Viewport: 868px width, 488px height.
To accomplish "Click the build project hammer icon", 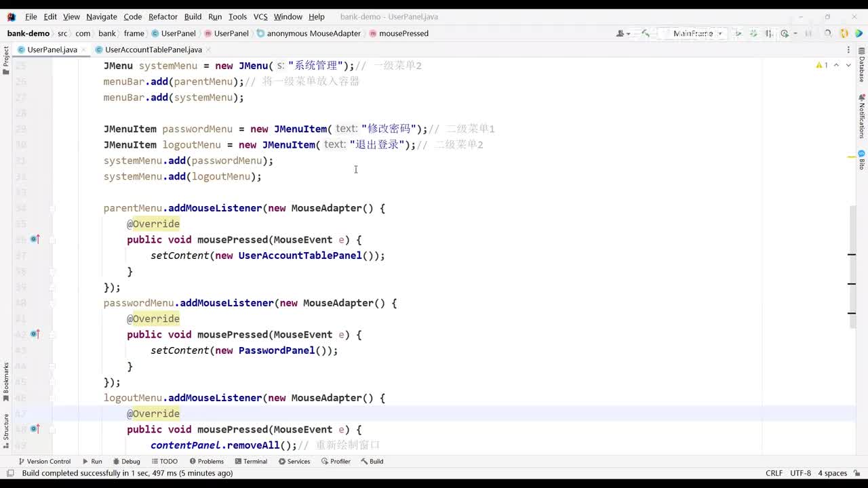I will click(x=646, y=33).
